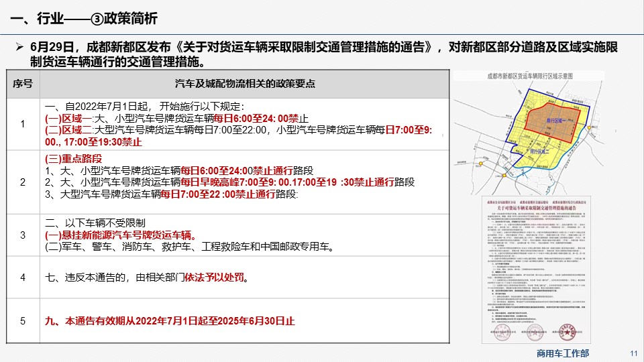Click the '商用车工作部' footer text
The width and height of the screenshot is (644, 362).
[x=563, y=353]
